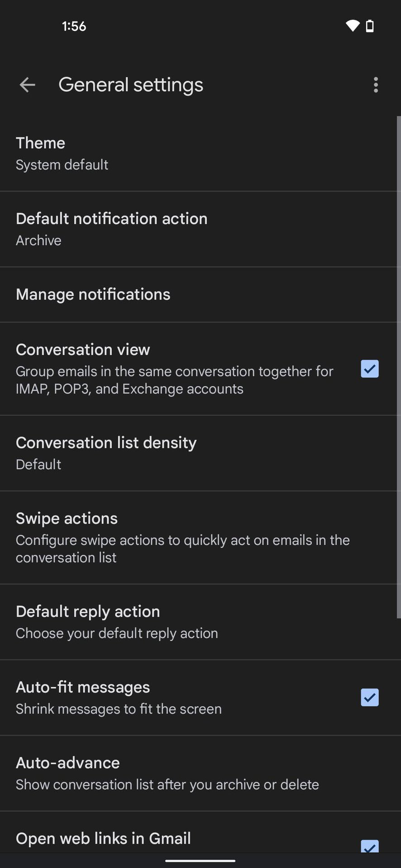The image size is (401, 868).
Task: Toggle Open web links in Gmail checkbox
Action: click(369, 845)
